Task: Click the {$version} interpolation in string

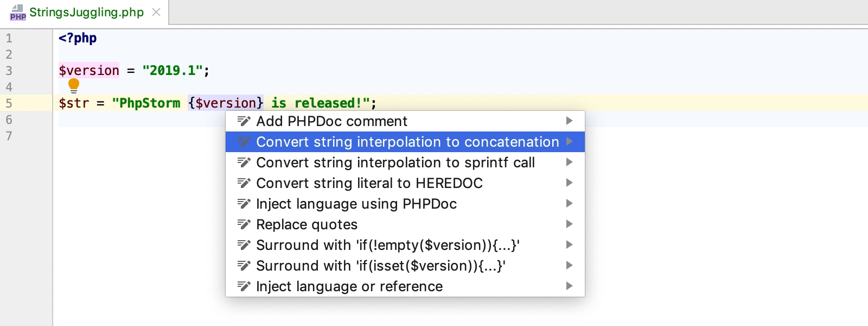Action: (226, 103)
